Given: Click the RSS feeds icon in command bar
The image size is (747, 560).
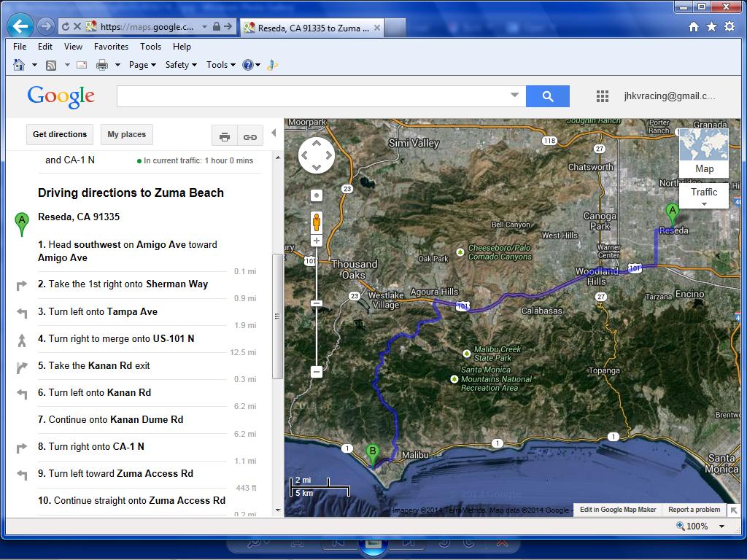Looking at the screenshot, I should (x=51, y=65).
